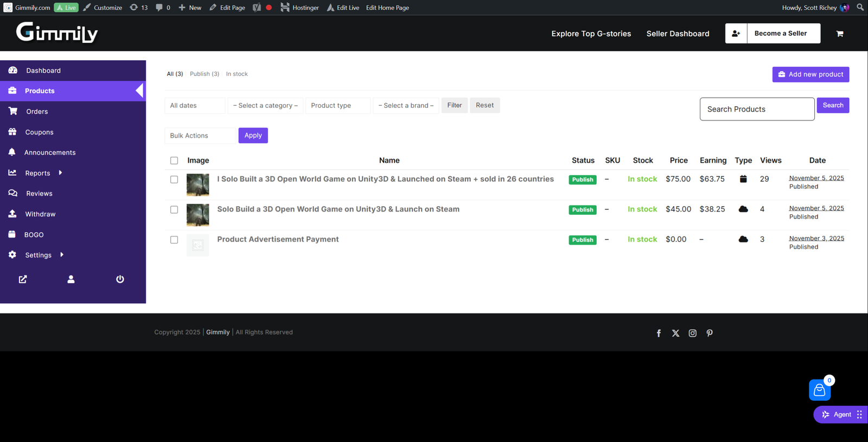Click the Yoast SEO icon in admin bar
Image resolution: width=868 pixels, height=442 pixels.
(257, 8)
